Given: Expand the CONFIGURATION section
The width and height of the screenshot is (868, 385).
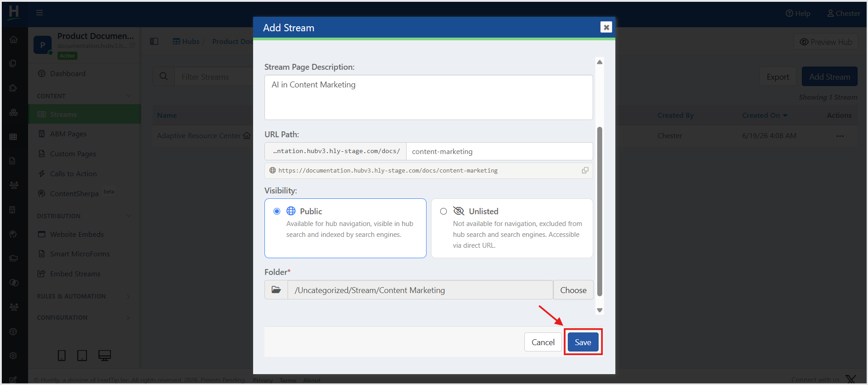Looking at the screenshot, I should point(84,318).
